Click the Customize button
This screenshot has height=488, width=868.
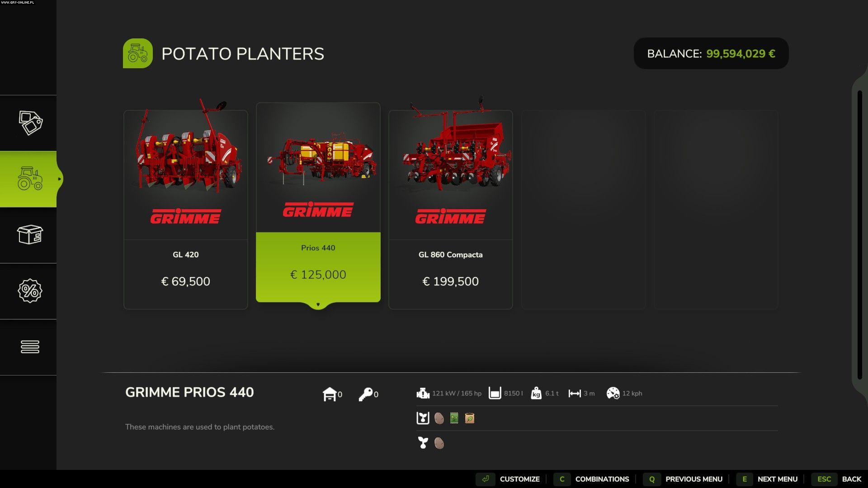coord(508,479)
